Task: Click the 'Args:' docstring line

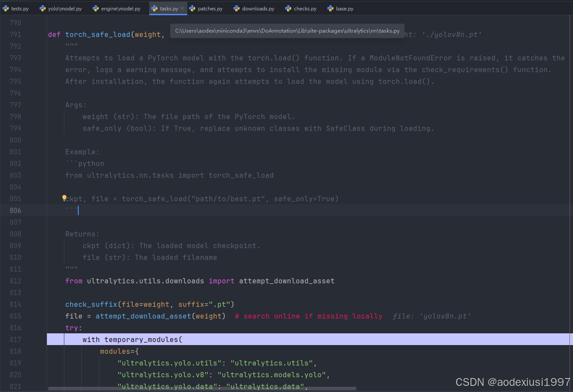Action: (76, 105)
